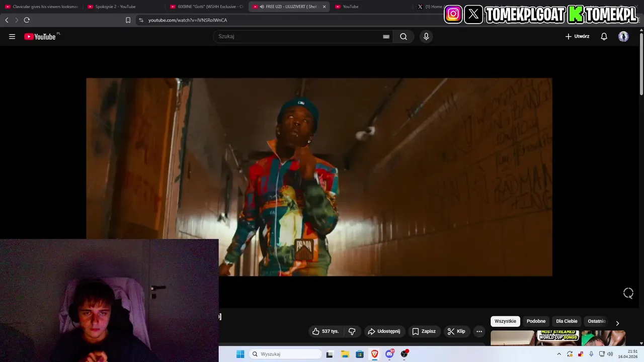Image resolution: width=644 pixels, height=362 pixels.
Task: Close the FREE UZI - LILUZIVERT tab
Action: pos(324,7)
